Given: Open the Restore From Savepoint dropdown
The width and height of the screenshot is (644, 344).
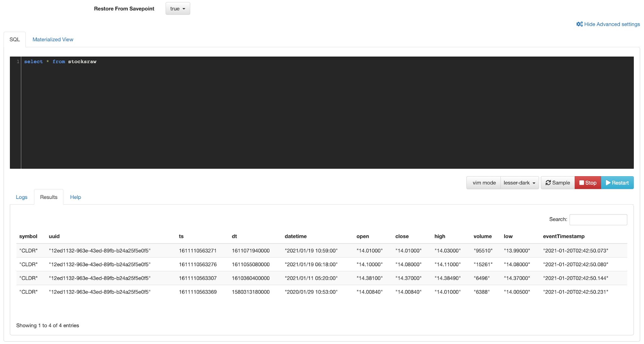Looking at the screenshot, I should pyautogui.click(x=178, y=8).
